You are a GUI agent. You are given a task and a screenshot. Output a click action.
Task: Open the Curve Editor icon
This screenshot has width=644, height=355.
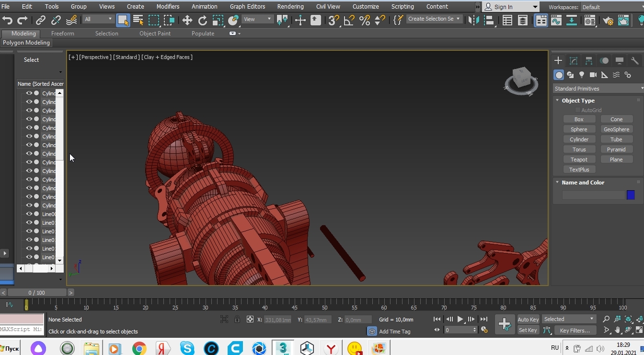556,20
